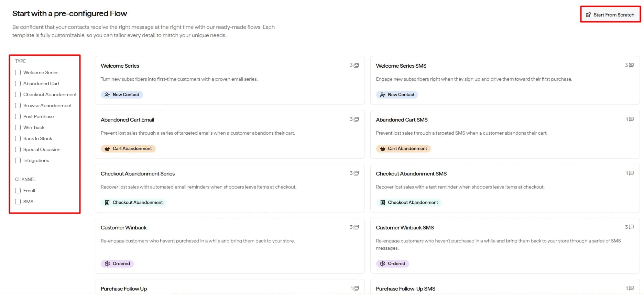Click the Customer Winback description text
The height and width of the screenshot is (294, 644).
(198, 241)
